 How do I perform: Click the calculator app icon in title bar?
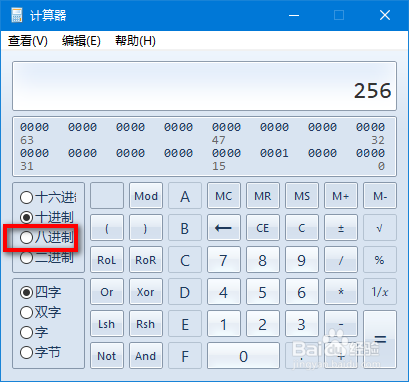(16, 15)
